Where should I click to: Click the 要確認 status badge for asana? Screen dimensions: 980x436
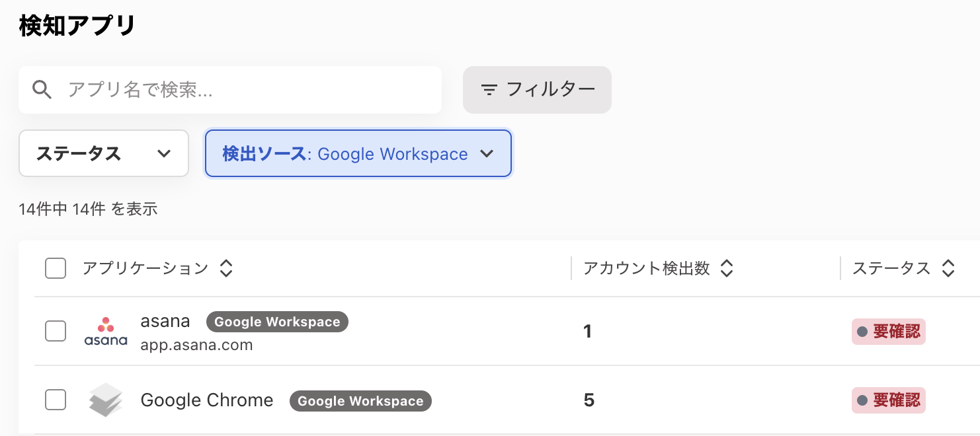click(x=888, y=332)
